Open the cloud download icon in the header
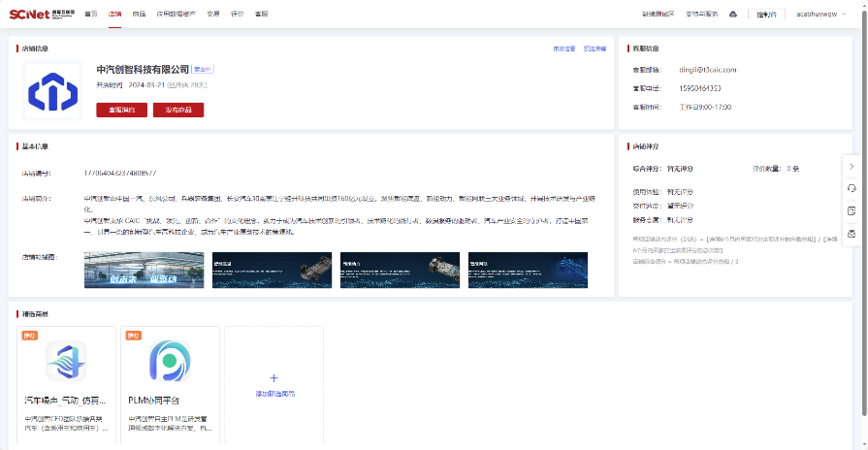This screenshot has width=868, height=450. [733, 15]
